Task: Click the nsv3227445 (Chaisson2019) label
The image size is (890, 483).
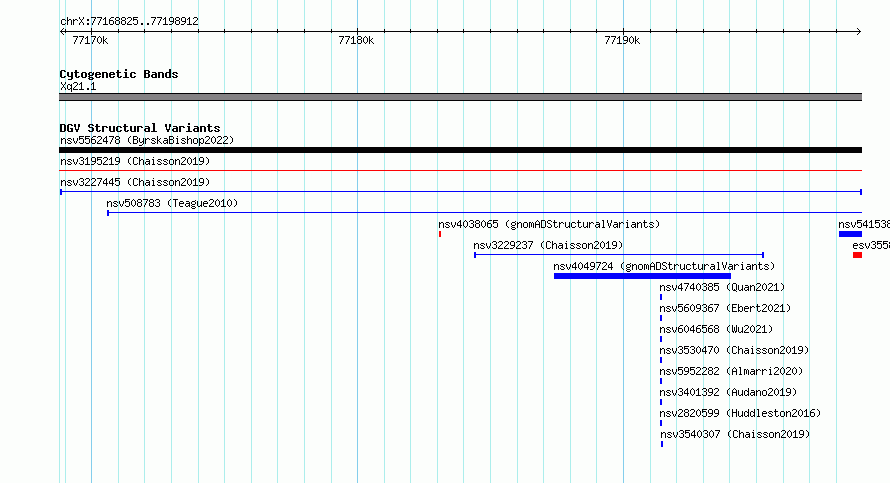Action: point(135,182)
